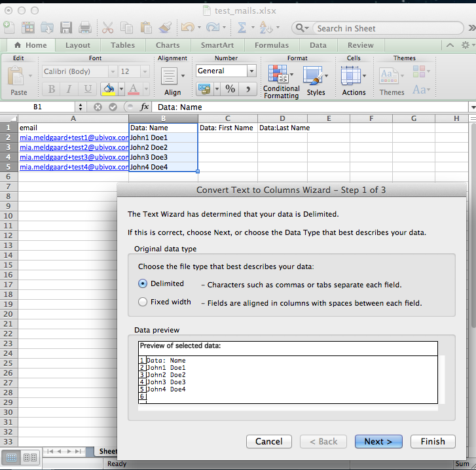The width and height of the screenshot is (476, 470).
Task: Switch to the Data ribbon tab
Action: 318,45
